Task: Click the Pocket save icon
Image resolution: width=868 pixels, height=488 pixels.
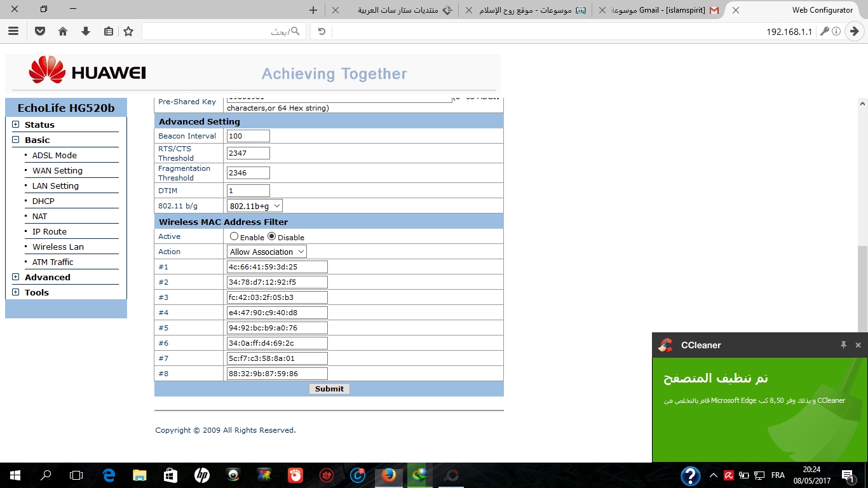Action: (x=39, y=31)
